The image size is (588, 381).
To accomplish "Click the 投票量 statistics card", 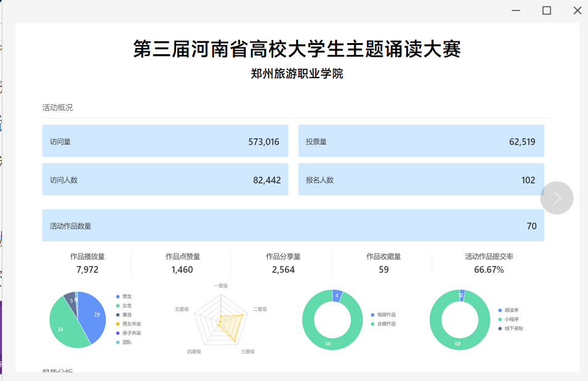I will (x=421, y=142).
